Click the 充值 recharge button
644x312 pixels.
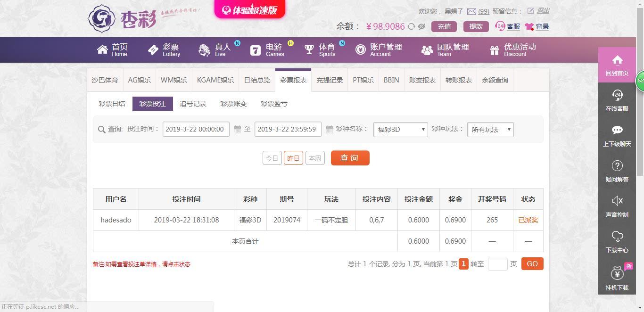click(x=444, y=26)
